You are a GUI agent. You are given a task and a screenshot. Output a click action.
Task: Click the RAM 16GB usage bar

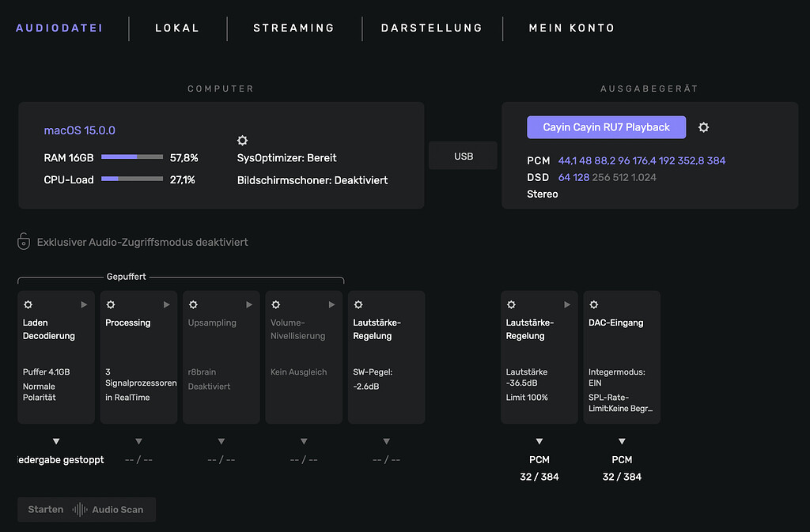132,157
